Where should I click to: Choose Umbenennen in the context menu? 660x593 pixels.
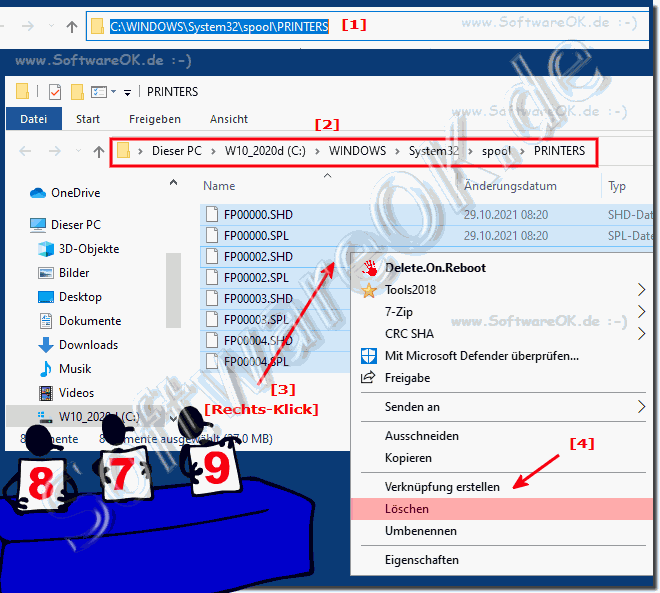click(502, 531)
